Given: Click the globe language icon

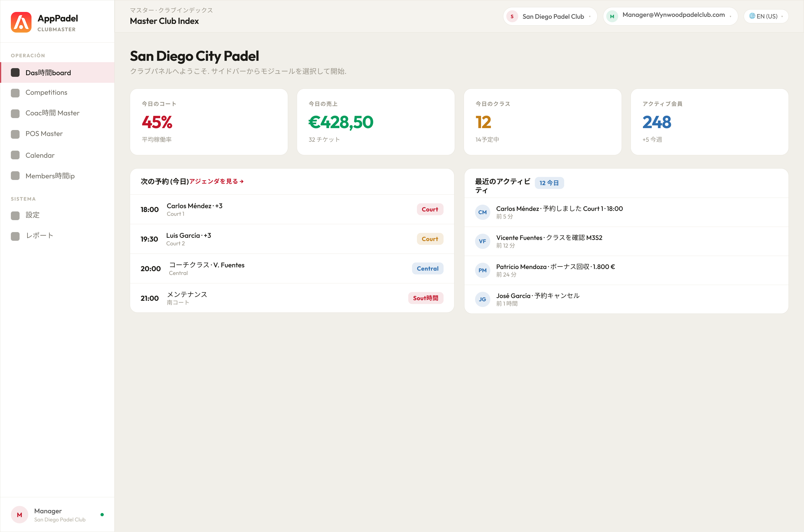Looking at the screenshot, I should (x=752, y=16).
